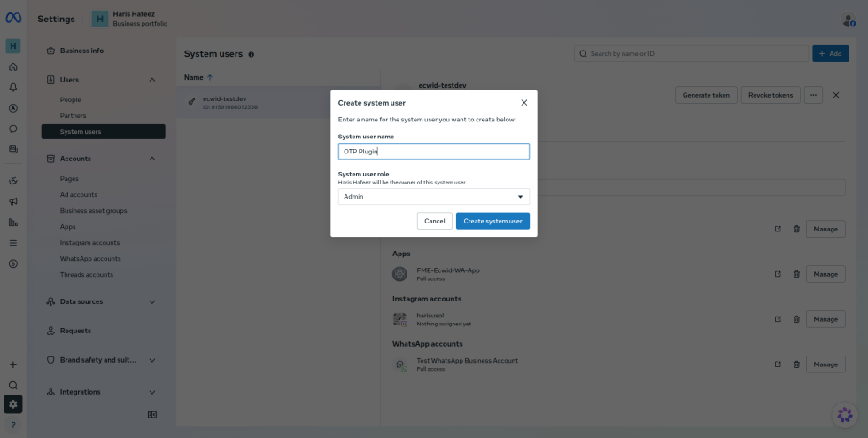Collapse the Accounts section
Screen dimensions: 868x438
(152, 159)
